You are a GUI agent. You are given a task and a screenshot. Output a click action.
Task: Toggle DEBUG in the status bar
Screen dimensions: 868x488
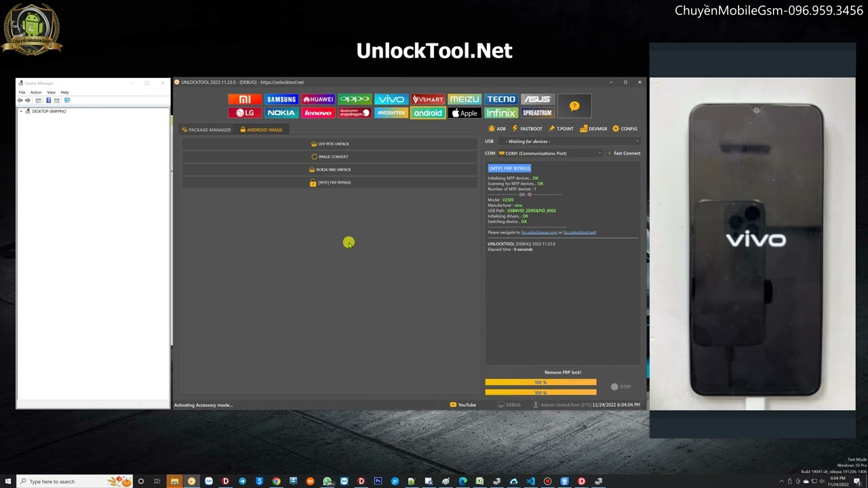(509, 405)
